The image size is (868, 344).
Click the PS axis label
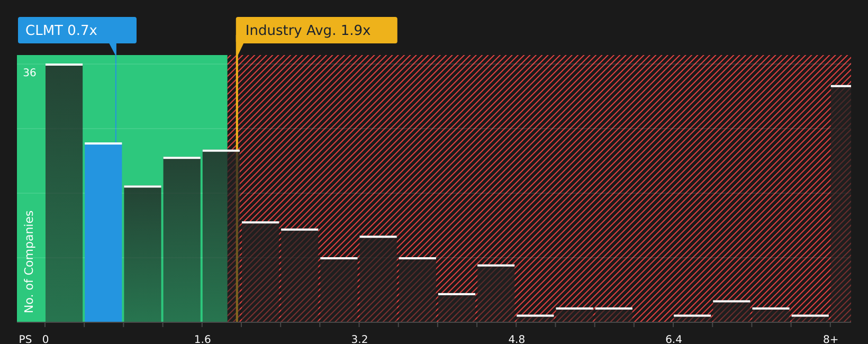[25, 339]
